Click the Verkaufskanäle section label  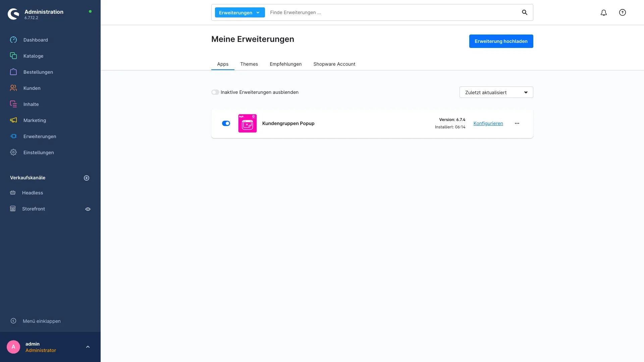(x=28, y=178)
